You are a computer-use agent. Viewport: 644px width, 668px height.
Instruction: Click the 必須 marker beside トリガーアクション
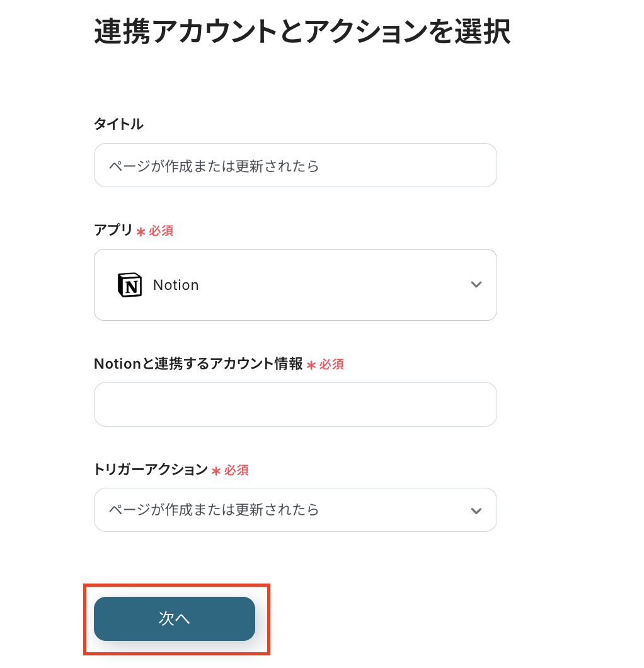click(236, 470)
